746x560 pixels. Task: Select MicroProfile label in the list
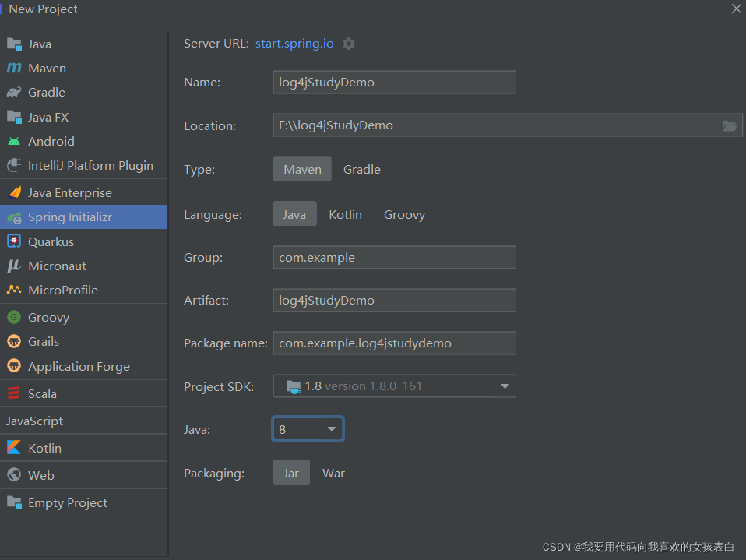coord(63,291)
